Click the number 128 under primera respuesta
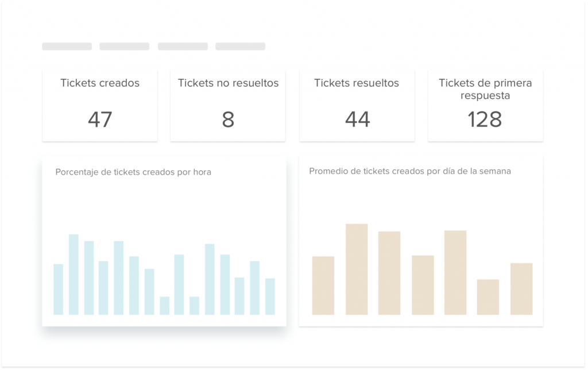This screenshot has width=588, height=370. tap(485, 120)
